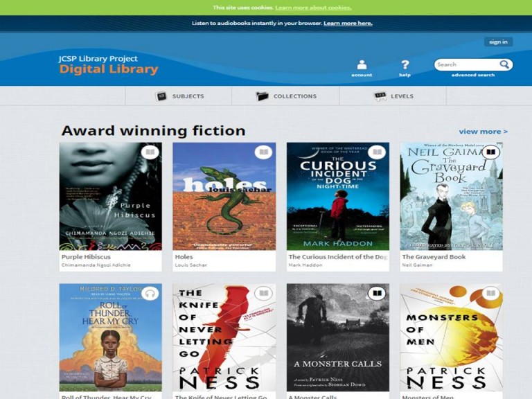The width and height of the screenshot is (532, 399).
Task: Click ebook badge on Holes cover
Action: 264,152
